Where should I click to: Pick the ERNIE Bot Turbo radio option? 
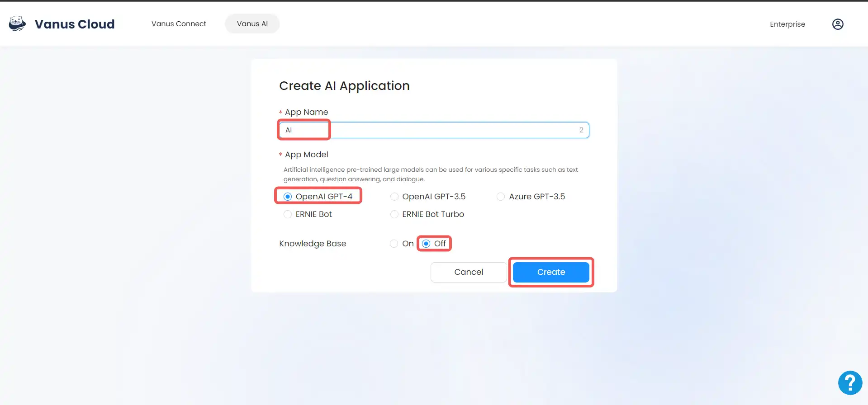tap(394, 214)
